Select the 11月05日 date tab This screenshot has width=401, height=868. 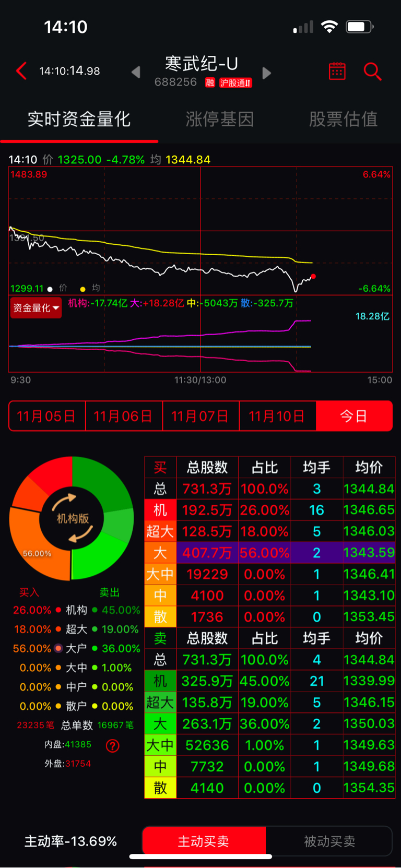(x=46, y=416)
